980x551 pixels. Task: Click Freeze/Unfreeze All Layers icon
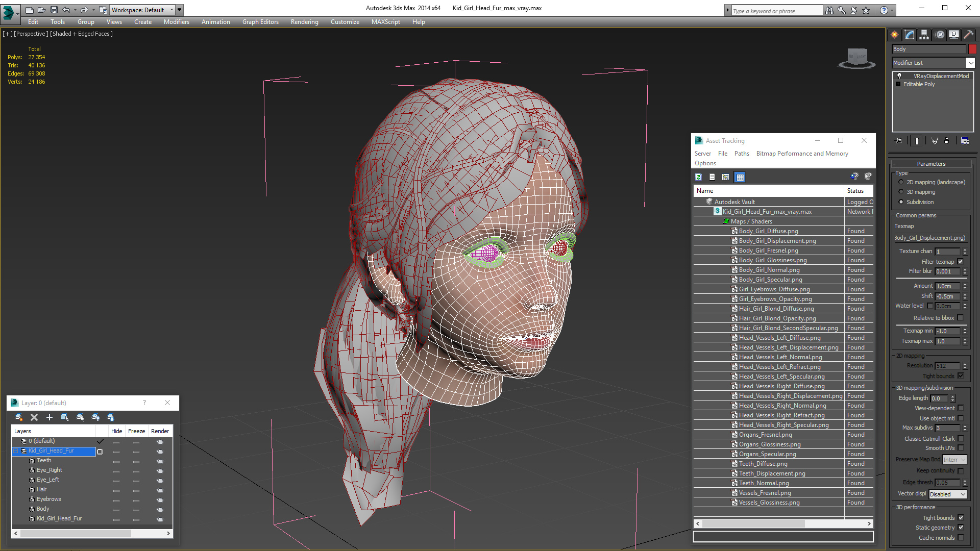(111, 417)
